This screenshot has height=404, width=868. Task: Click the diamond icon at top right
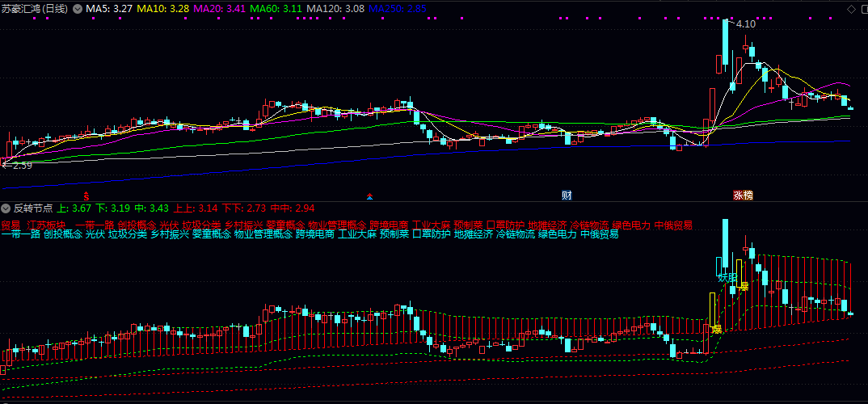850,8
